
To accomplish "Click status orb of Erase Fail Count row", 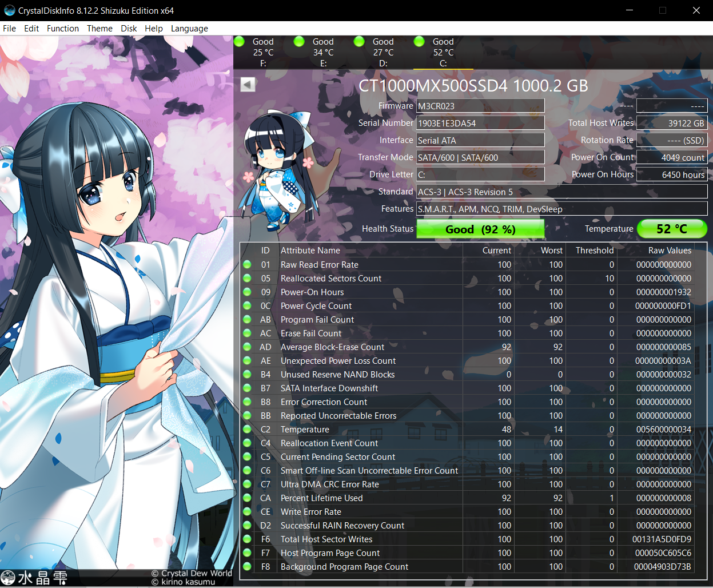I will [247, 333].
